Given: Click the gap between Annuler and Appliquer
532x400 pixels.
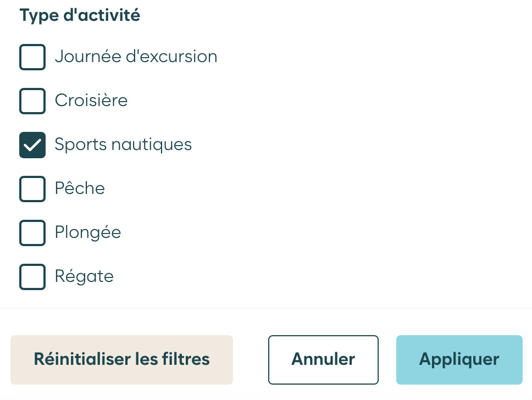Looking at the screenshot, I should (x=387, y=359).
